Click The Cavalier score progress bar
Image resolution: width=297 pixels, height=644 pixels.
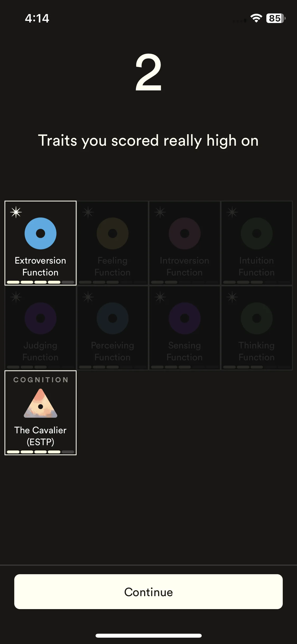[x=40, y=452]
